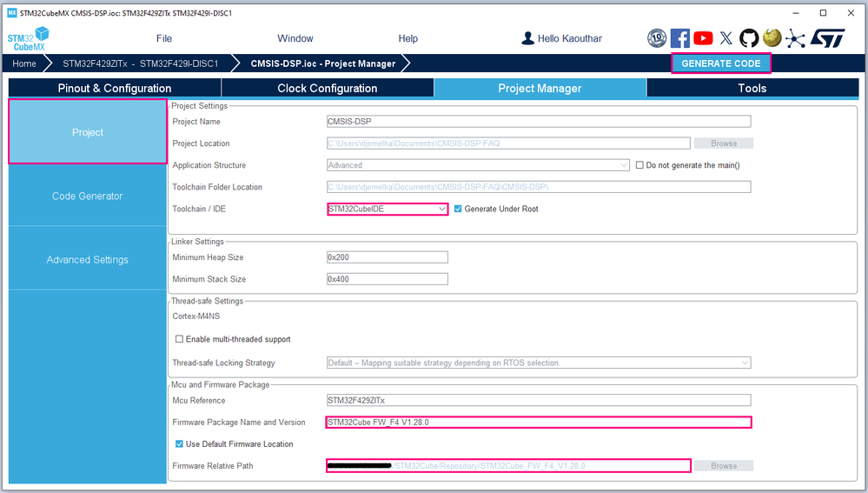Click the MX app icon in title bar
Viewport: 868px width, 493px height.
[11, 13]
